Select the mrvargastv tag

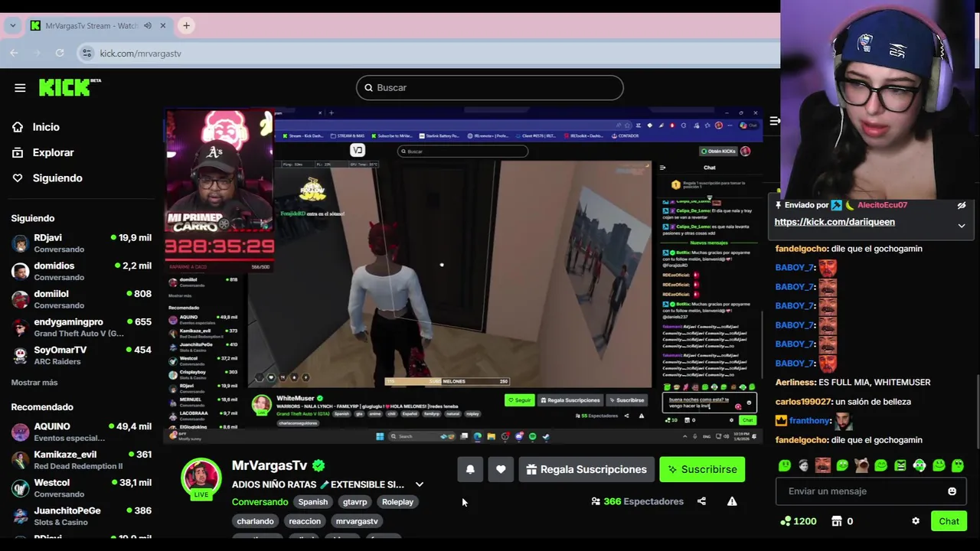357,521
